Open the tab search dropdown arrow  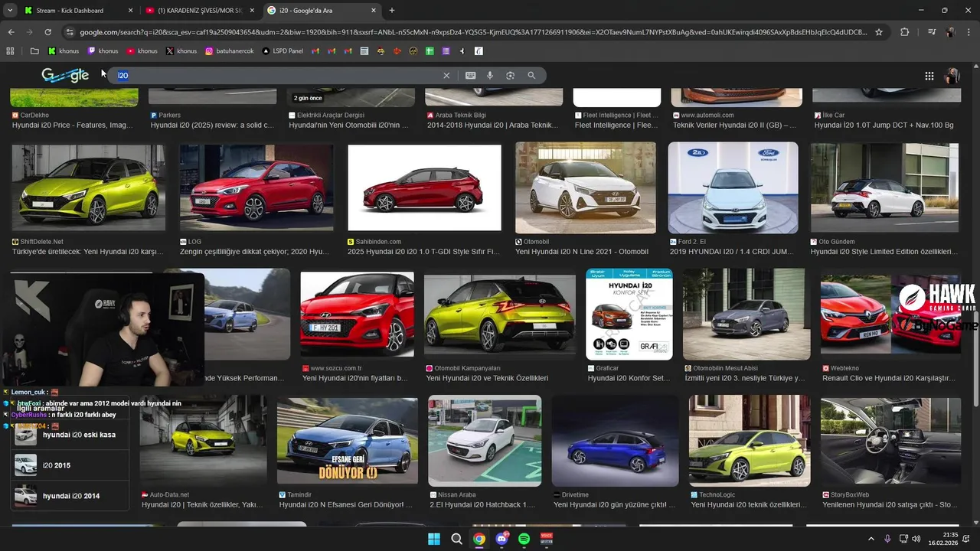[x=10, y=11]
